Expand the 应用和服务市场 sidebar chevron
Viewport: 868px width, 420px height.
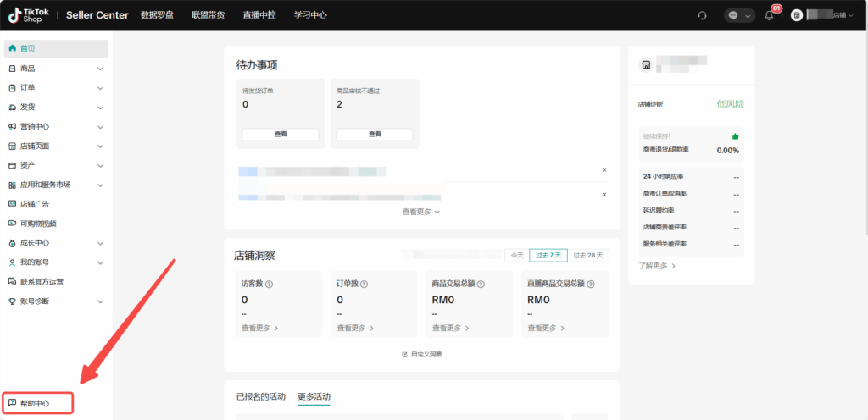coord(100,185)
